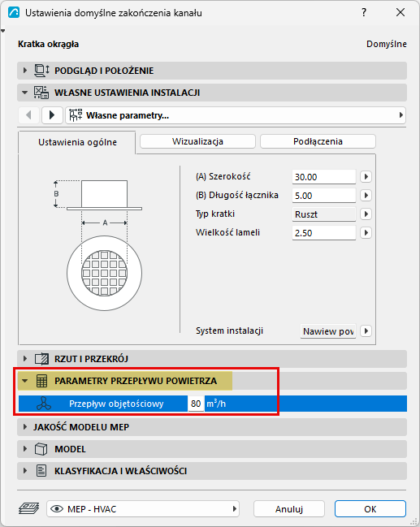Collapse Parametry przepływu powietrza panel
The width and height of the screenshot is (420, 527).
[x=24, y=381]
